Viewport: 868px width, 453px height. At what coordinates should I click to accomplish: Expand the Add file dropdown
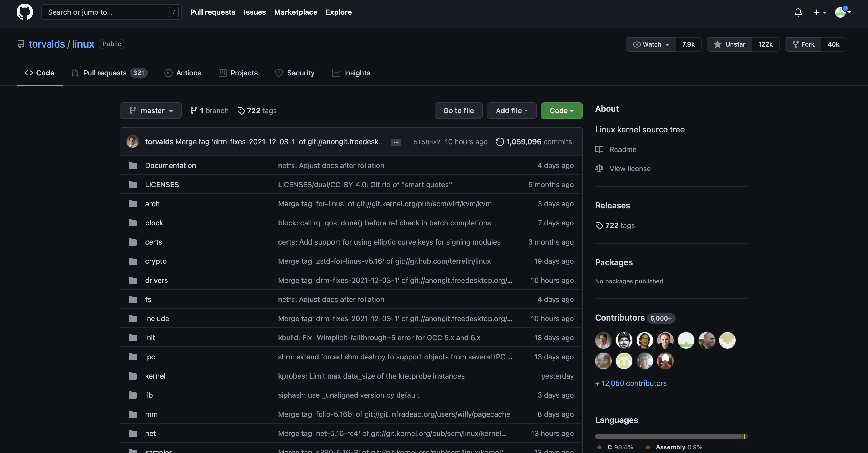tap(511, 111)
